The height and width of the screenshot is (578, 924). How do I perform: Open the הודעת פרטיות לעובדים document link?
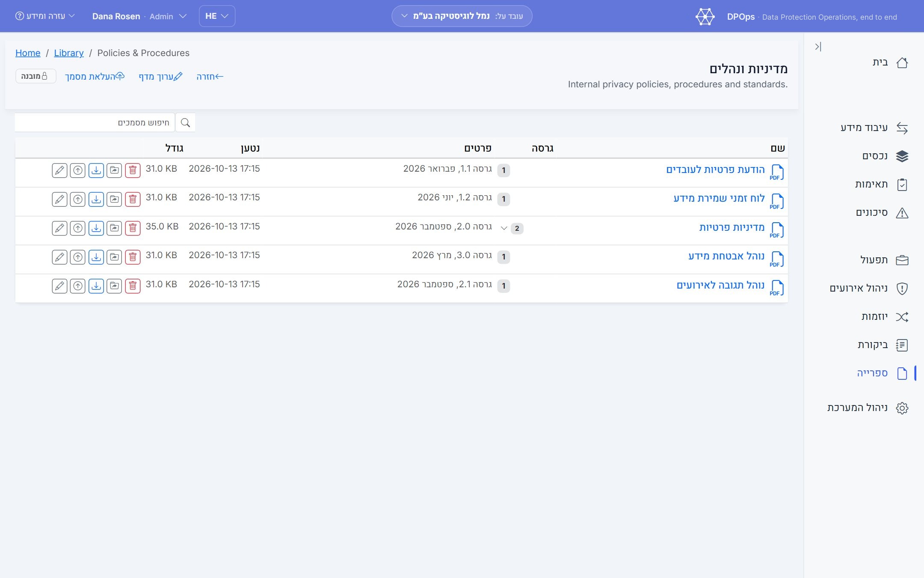pyautogui.click(x=715, y=170)
